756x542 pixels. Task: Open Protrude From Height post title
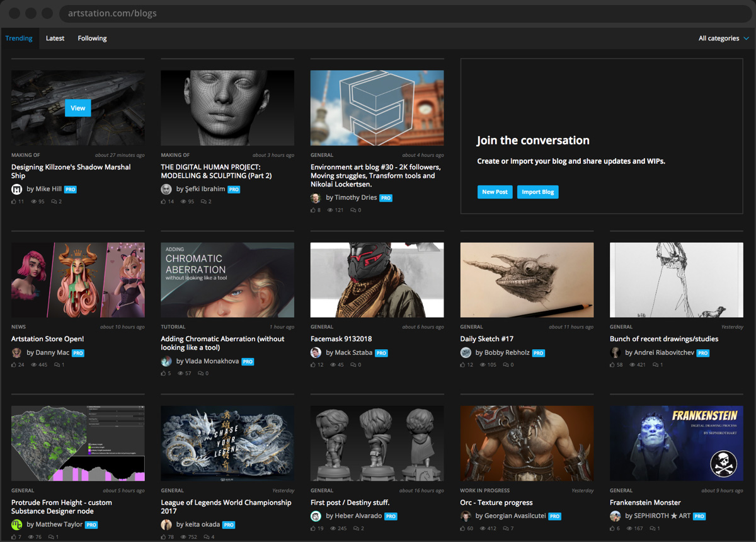click(x=62, y=507)
